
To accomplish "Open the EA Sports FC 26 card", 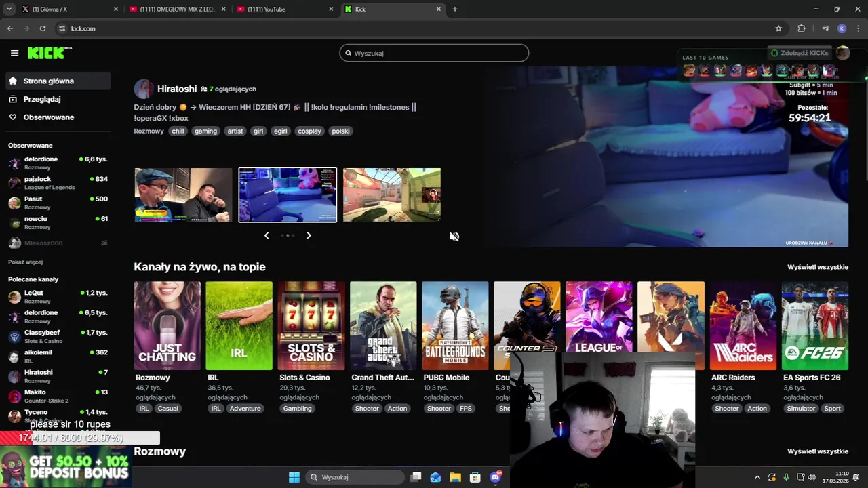I will [815, 326].
